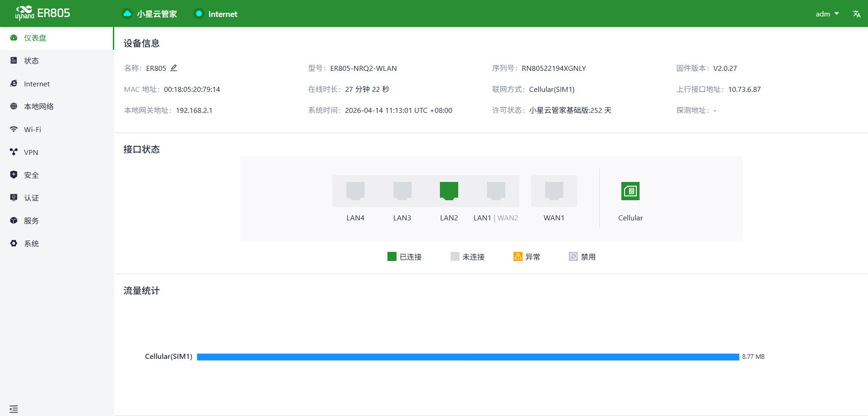Viewport: 868px width, 416px height.
Task: Collapse the sidebar with bottom toggle icon
Action: 14,409
